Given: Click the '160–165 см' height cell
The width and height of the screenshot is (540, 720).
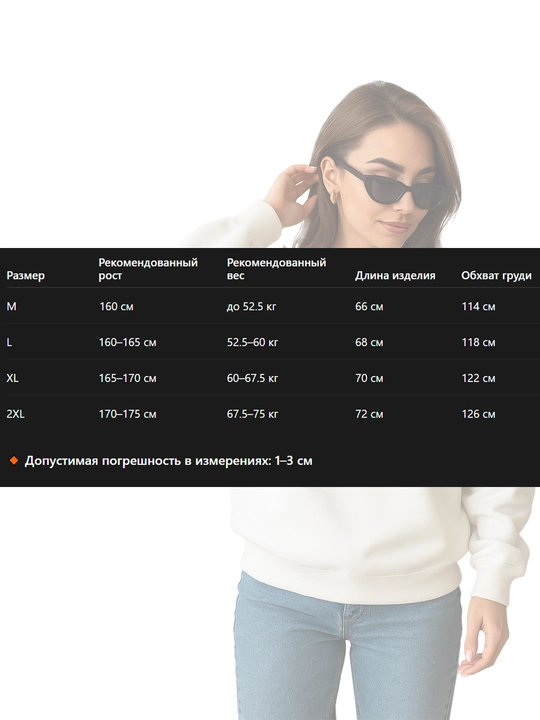Looking at the screenshot, I should tap(128, 342).
